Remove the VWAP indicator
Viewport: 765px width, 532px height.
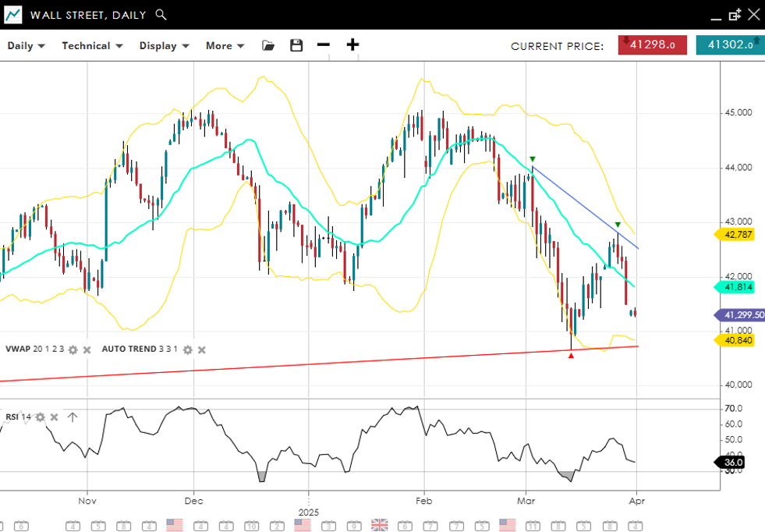coord(87,349)
